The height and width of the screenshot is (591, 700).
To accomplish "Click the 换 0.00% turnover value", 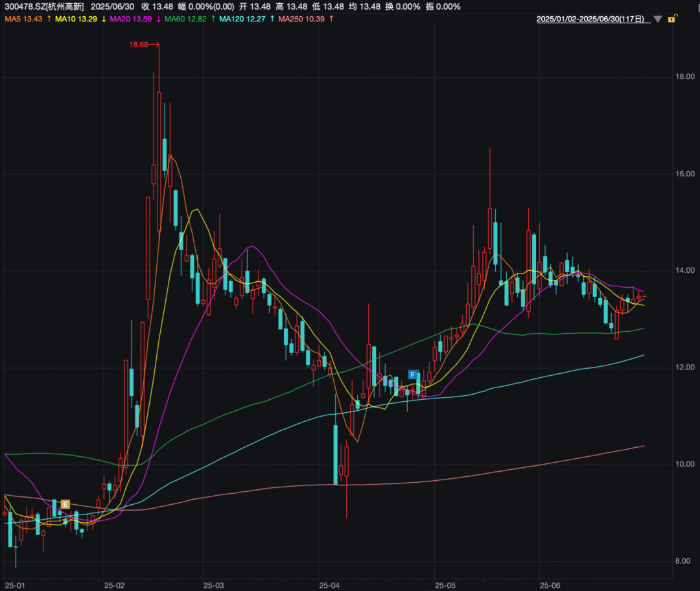I will [402, 6].
